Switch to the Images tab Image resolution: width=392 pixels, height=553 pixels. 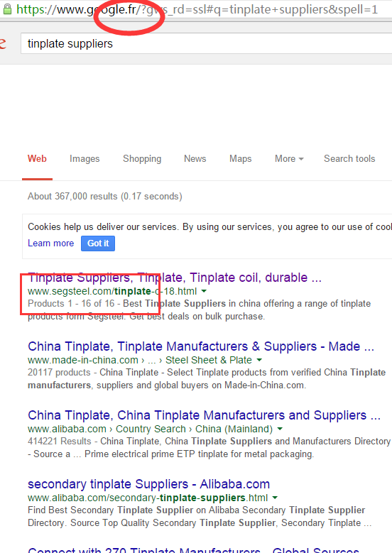85,159
